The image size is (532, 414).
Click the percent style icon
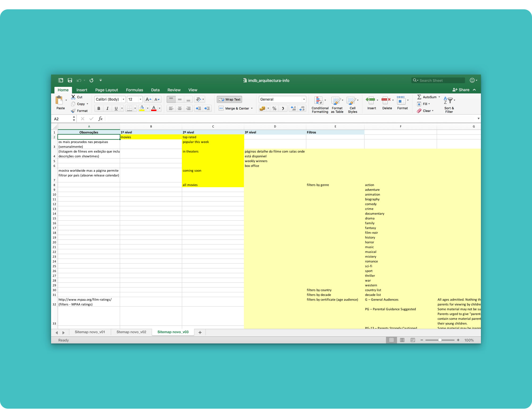(x=274, y=108)
